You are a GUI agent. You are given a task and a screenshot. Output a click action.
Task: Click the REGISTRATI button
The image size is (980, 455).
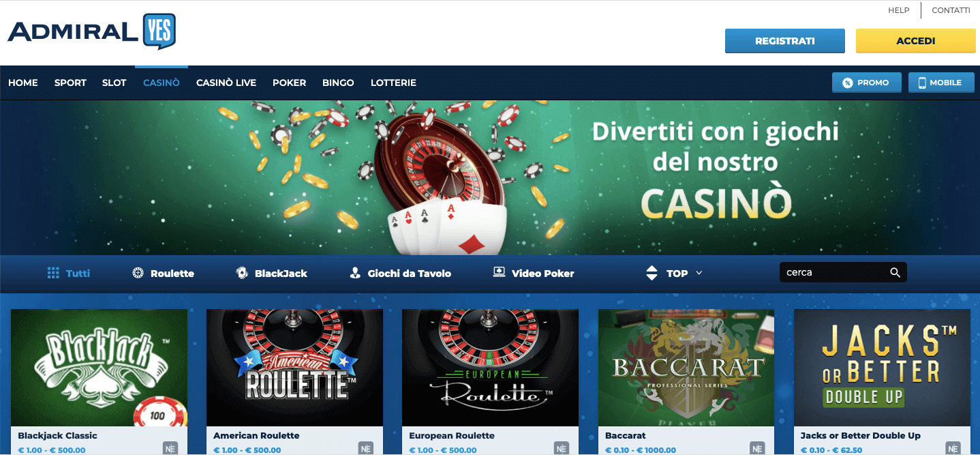(785, 41)
